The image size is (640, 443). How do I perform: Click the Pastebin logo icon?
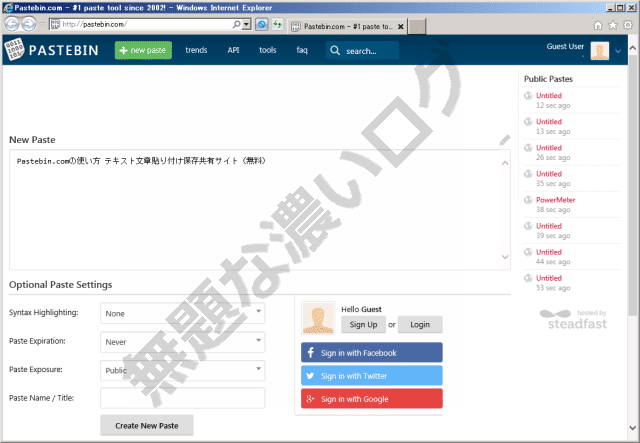(x=14, y=49)
